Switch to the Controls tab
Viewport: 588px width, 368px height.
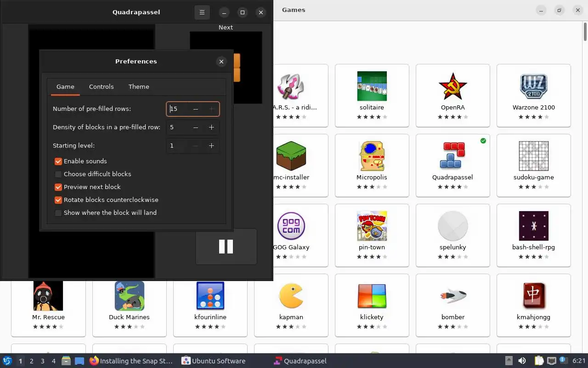click(x=102, y=86)
